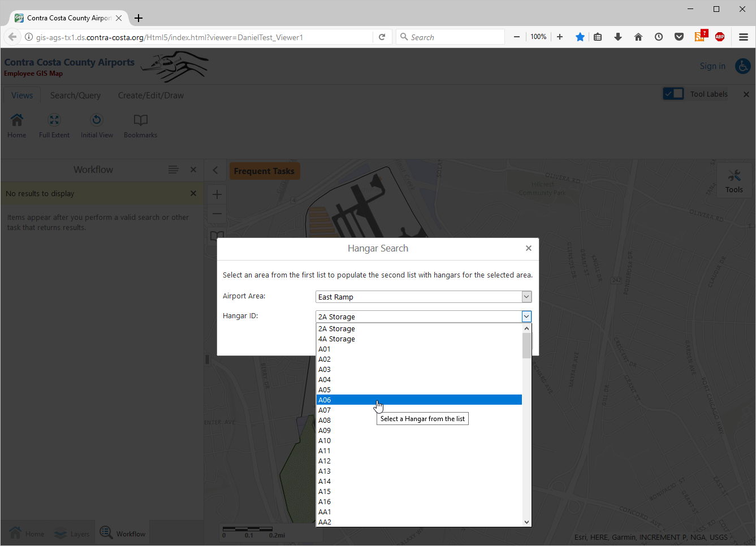Click the accessibility wheelchair icon
Screen dimensions: 756x546
[742, 66]
